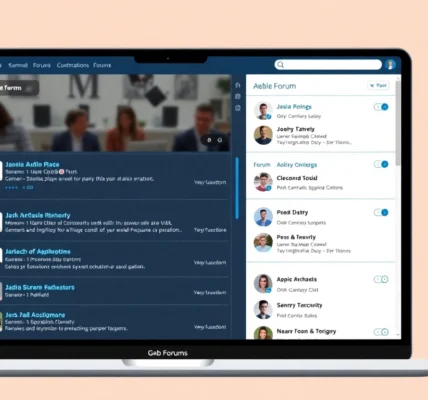Click the right-side label on the Jark Artlasia Rtenorty row
This screenshot has height=400, width=428.
[x=210, y=230]
